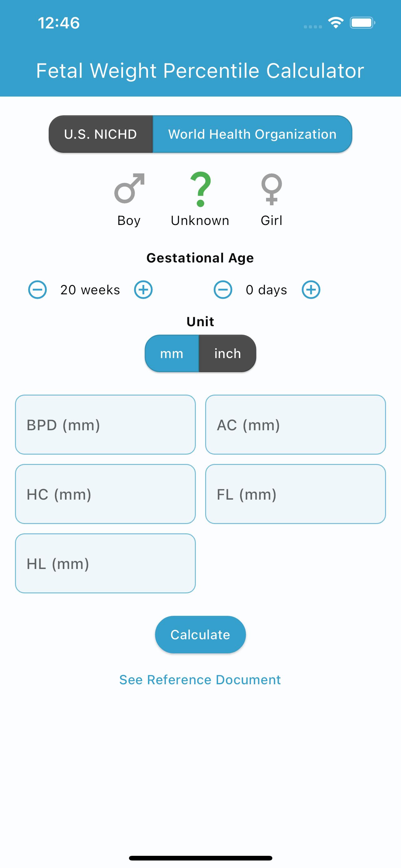
Task: Select the Girl female symbol icon
Action: click(271, 189)
